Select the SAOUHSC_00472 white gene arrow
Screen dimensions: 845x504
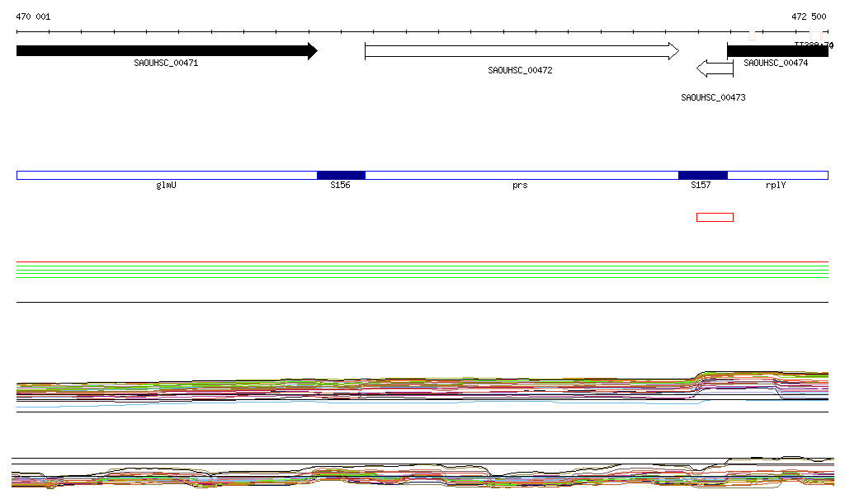coord(520,51)
